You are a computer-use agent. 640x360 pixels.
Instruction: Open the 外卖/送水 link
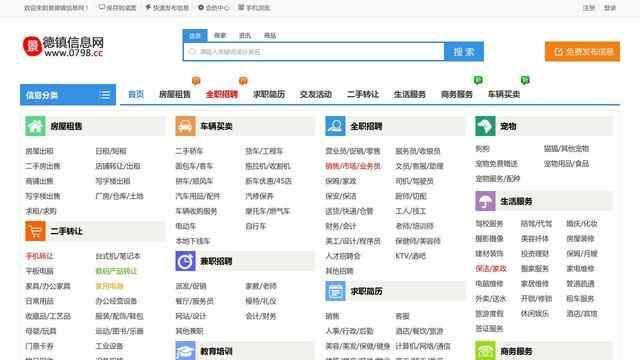[491, 299]
